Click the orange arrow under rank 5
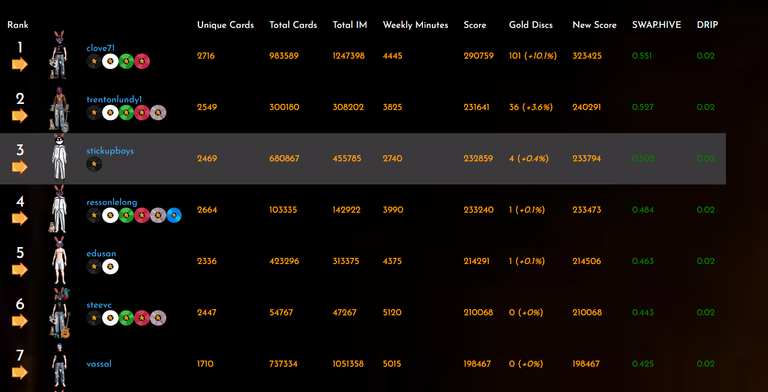 coord(20,270)
